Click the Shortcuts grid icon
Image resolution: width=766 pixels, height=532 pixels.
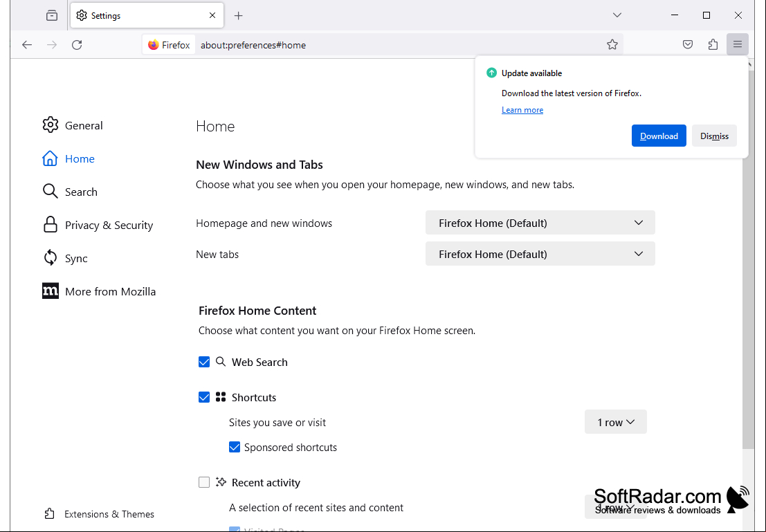tap(221, 396)
